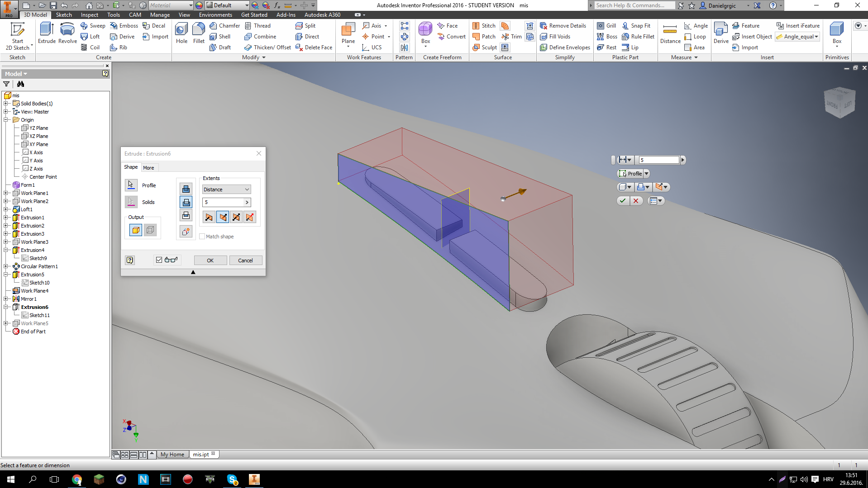Open the mini-toolbar extent type dropdown
868x488 pixels.
pyautogui.click(x=629, y=160)
